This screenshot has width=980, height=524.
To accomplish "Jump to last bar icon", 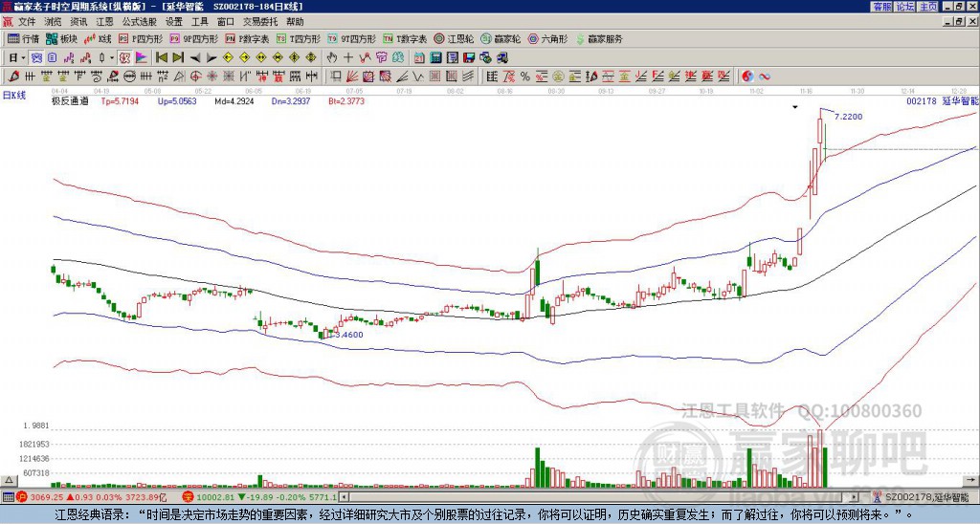I will (x=178, y=57).
